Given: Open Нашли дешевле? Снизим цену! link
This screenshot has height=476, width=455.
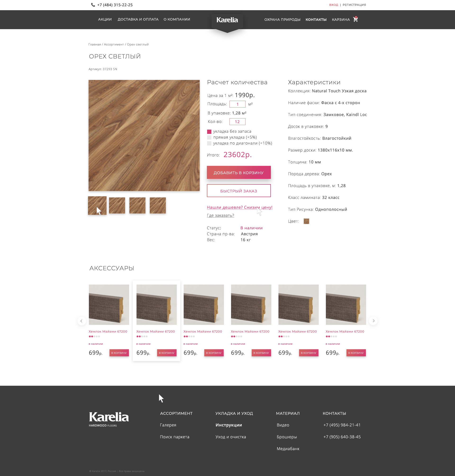Looking at the screenshot, I should tap(239, 207).
